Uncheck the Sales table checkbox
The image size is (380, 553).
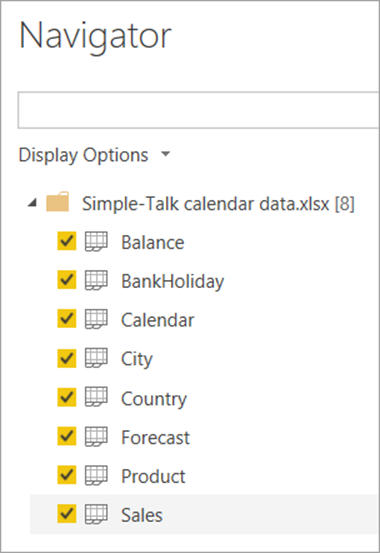(67, 514)
